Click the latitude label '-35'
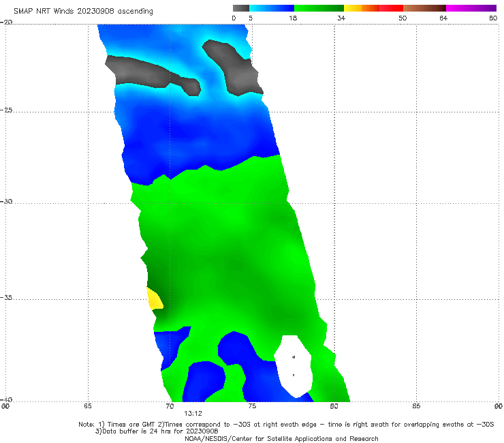Image resolution: width=504 pixels, height=443 pixels. click(x=6, y=297)
